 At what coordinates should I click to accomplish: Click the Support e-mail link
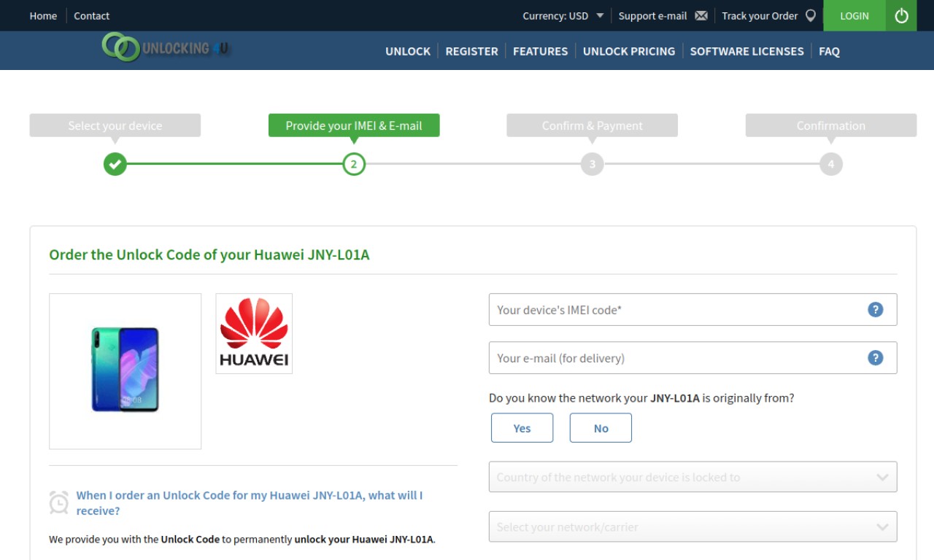(x=652, y=15)
